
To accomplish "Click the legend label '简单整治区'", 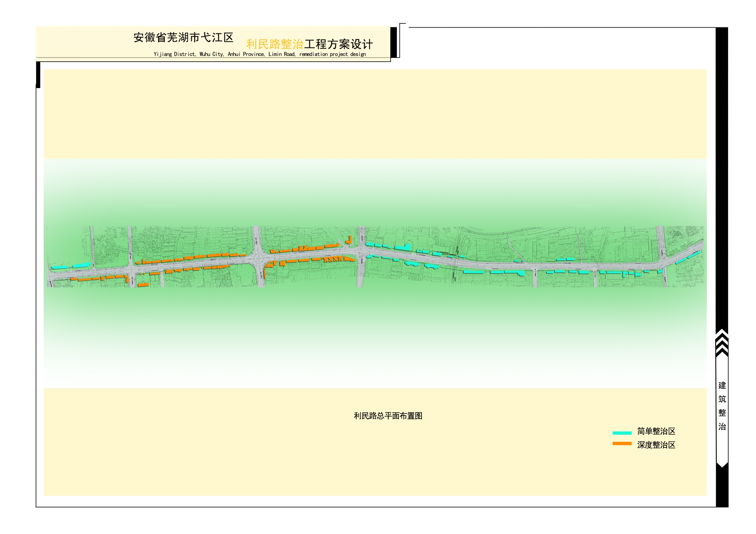I will (656, 431).
